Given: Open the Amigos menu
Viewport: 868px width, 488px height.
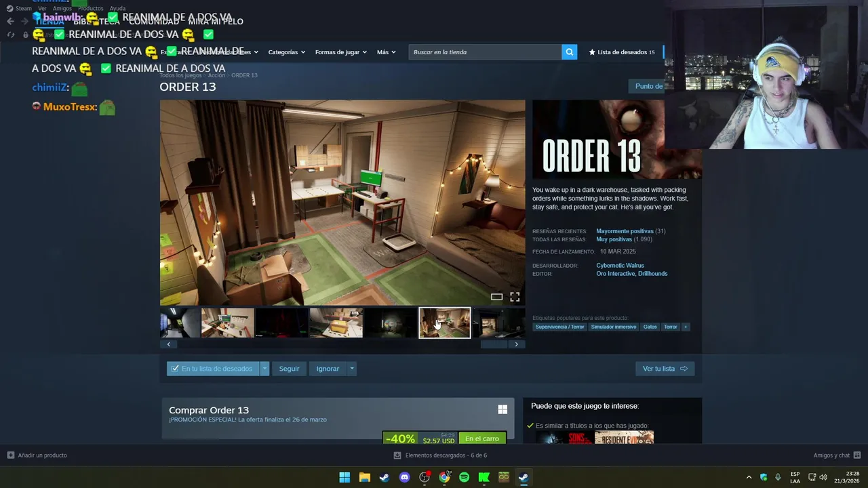Looking at the screenshot, I should click(62, 8).
